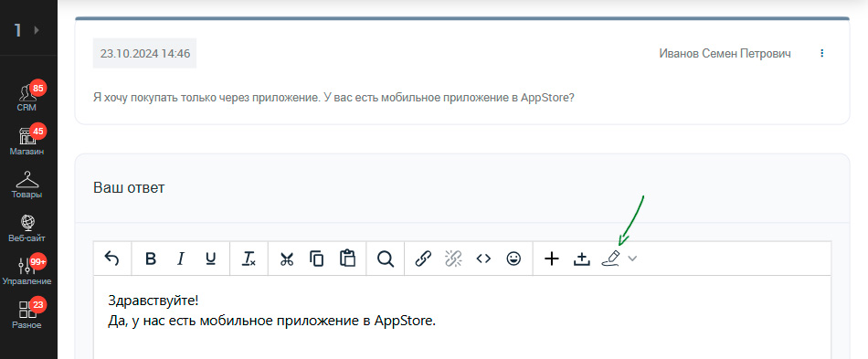
Task: Open the Магазин section
Action: click(x=26, y=140)
